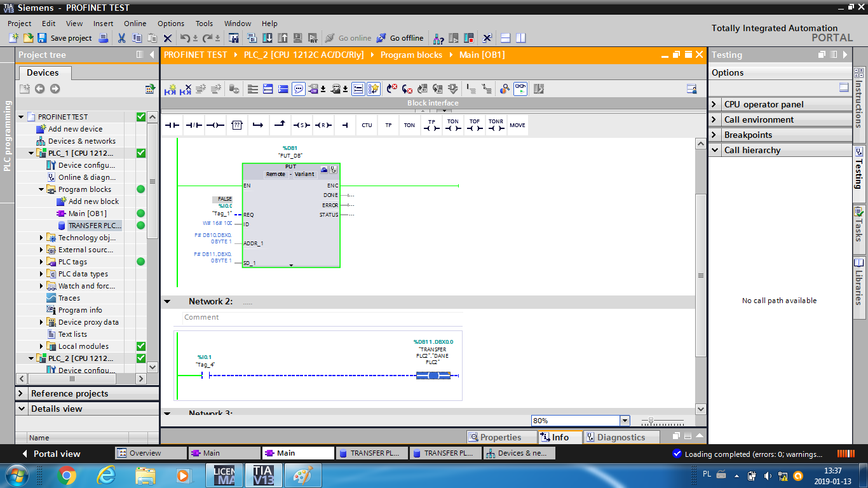Expand the CPU operator panel section

pyautogui.click(x=715, y=104)
